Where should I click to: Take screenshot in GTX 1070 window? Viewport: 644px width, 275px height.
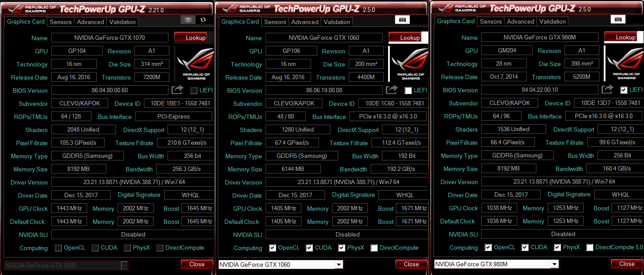188,20
